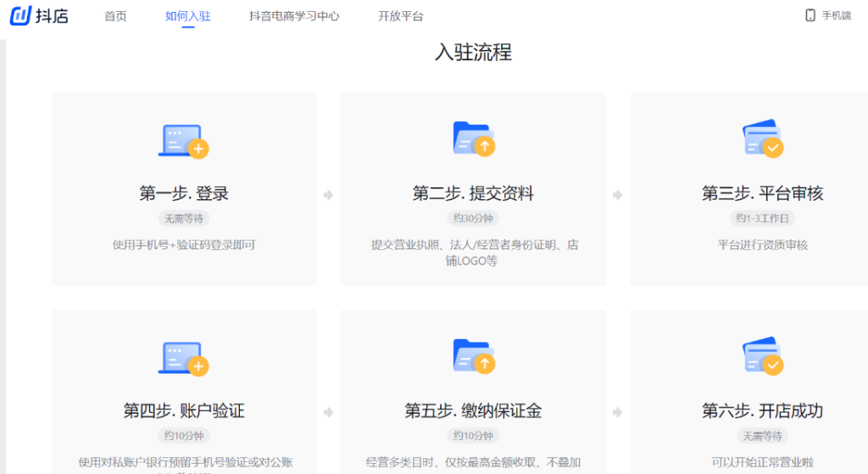
Task: Click the 约1-3工作日 time badge
Action: [x=762, y=219]
